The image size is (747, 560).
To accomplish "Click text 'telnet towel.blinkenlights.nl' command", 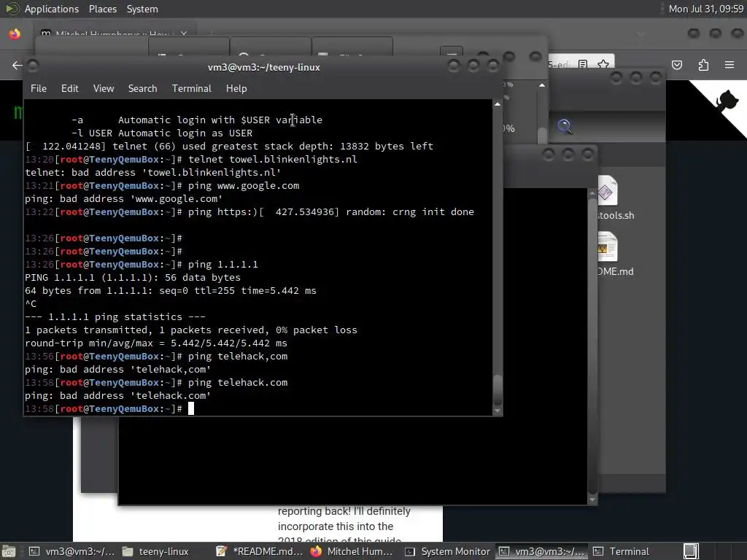I will tap(273, 159).
